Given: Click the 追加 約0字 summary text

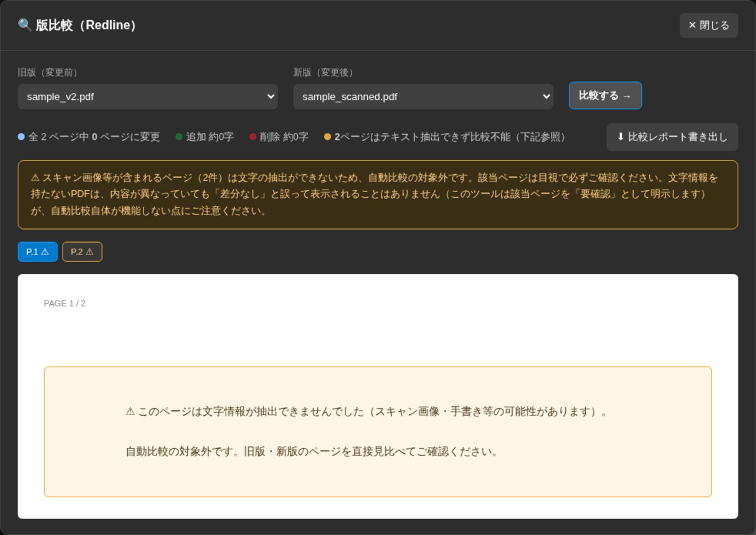Looking at the screenshot, I should pos(210,137).
